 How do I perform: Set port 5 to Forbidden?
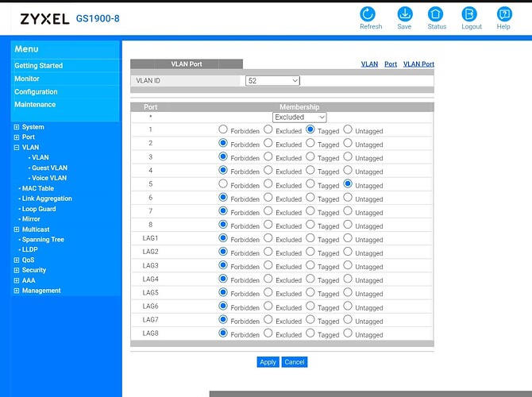click(x=223, y=184)
